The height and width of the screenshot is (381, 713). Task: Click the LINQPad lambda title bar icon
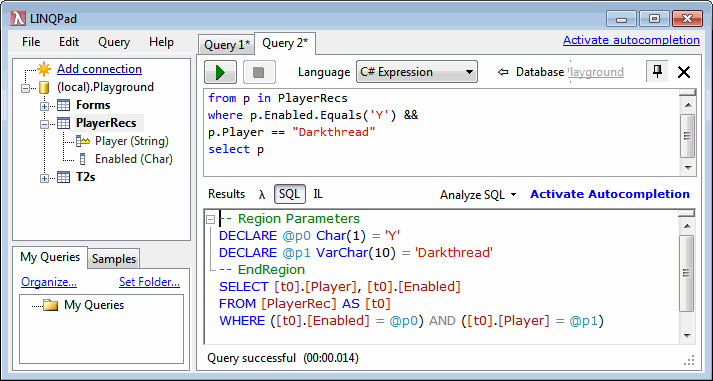pos(18,19)
